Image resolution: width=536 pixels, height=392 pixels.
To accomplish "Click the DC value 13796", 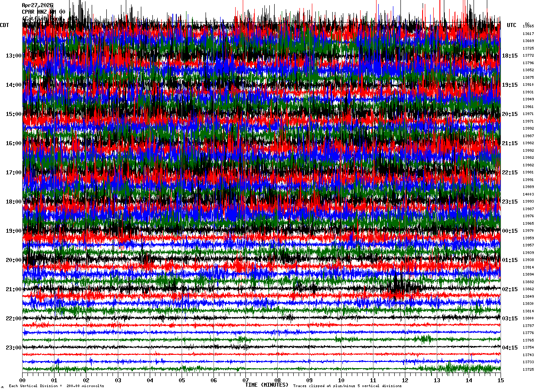I will pyautogui.click(x=528, y=63).
